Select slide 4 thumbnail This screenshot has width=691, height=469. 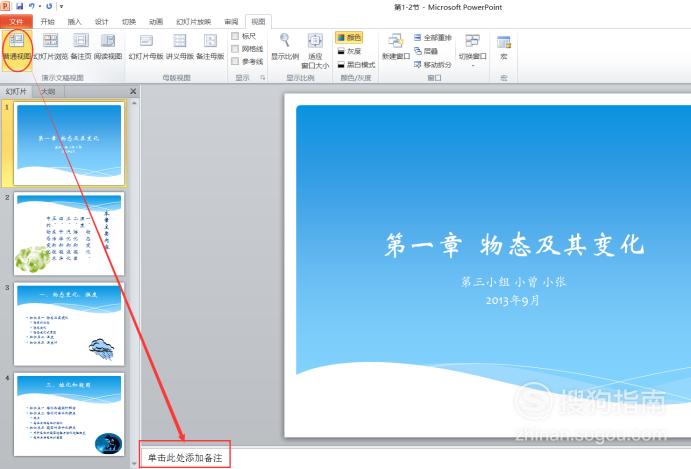69,414
